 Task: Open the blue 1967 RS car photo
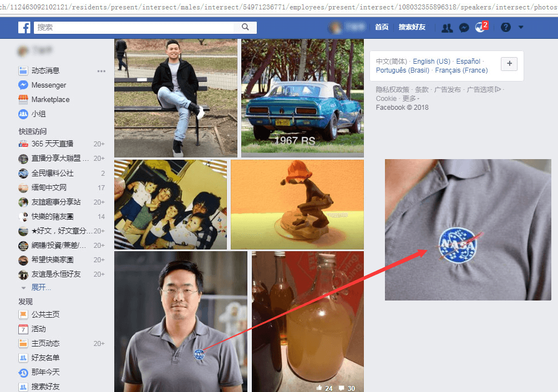tap(302, 98)
